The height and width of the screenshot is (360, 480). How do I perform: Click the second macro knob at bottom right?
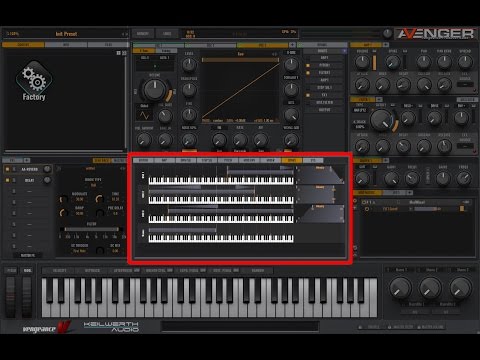(430, 288)
